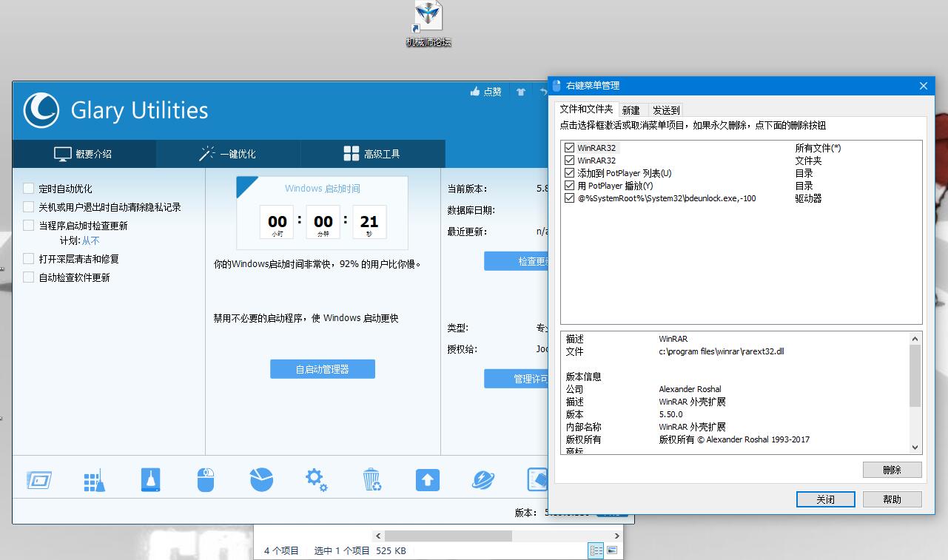Viewport: 948px width, 560px height.
Task: Enable 打开深层清洁和修复 checkbox
Action: click(x=29, y=259)
